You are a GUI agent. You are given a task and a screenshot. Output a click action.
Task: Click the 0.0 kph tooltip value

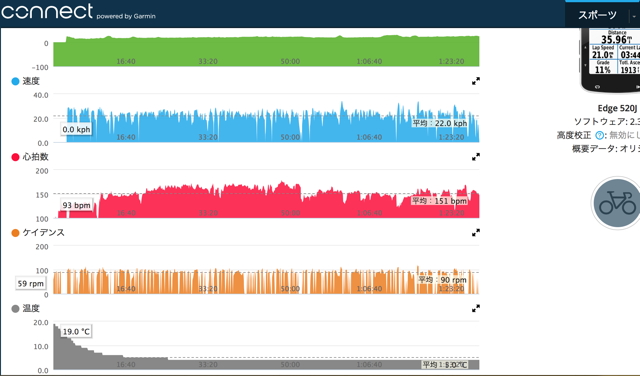pos(76,129)
